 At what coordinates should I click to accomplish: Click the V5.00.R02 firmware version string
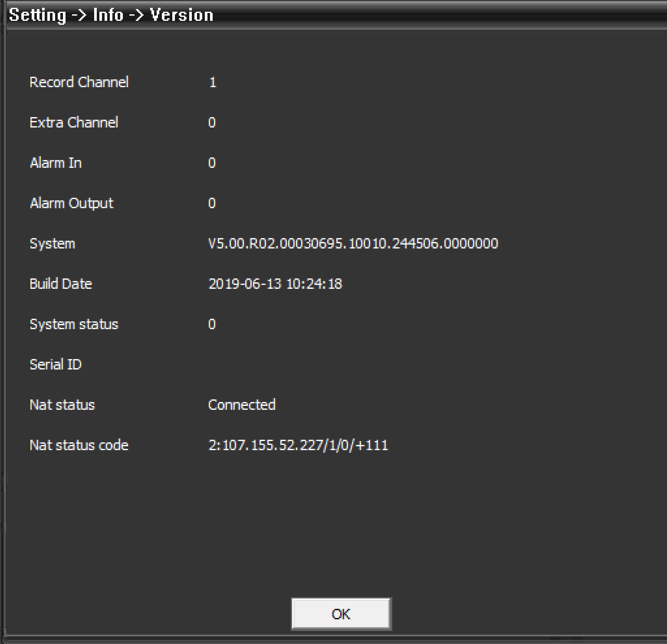click(x=353, y=244)
